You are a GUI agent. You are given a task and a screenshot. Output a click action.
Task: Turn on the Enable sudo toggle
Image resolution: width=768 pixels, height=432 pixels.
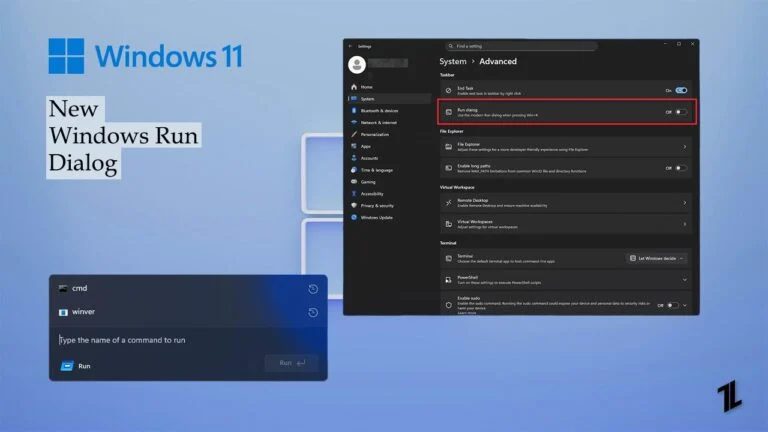pos(673,305)
